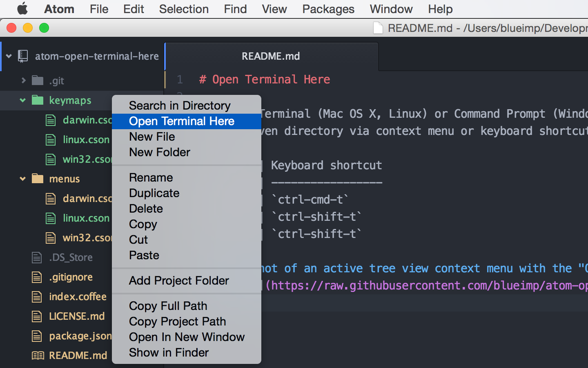Open LICENSE.md file name in tree

tap(77, 316)
